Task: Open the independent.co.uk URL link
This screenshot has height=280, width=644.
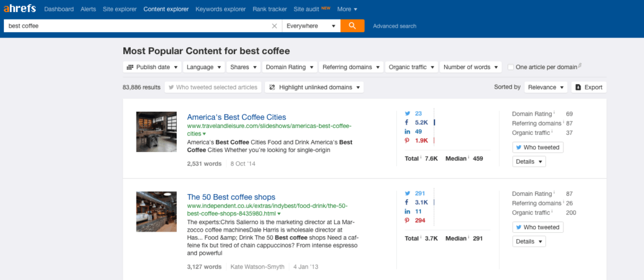Action: 267,210
